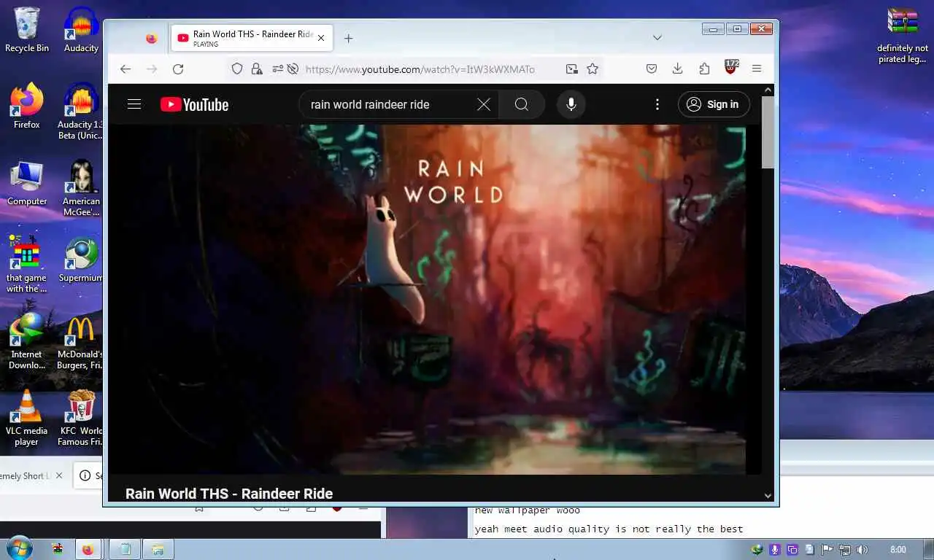Go back with Firefox back arrow
Image resolution: width=934 pixels, height=560 pixels.
pos(126,69)
